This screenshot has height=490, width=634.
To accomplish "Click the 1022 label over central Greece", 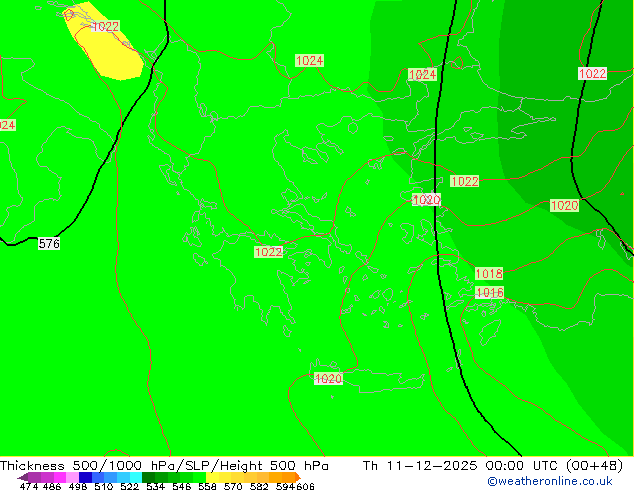I will [268, 252].
